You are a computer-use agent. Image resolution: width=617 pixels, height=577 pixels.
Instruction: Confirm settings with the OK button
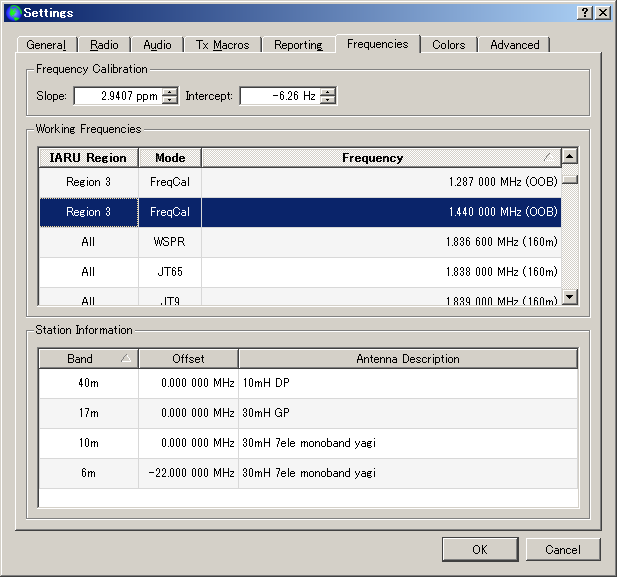480,549
